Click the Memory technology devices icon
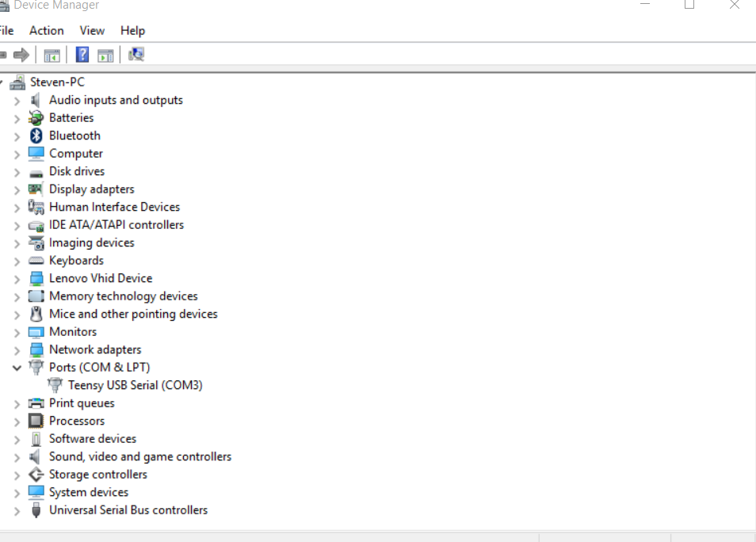Viewport: 756px width, 542px height. tap(36, 296)
